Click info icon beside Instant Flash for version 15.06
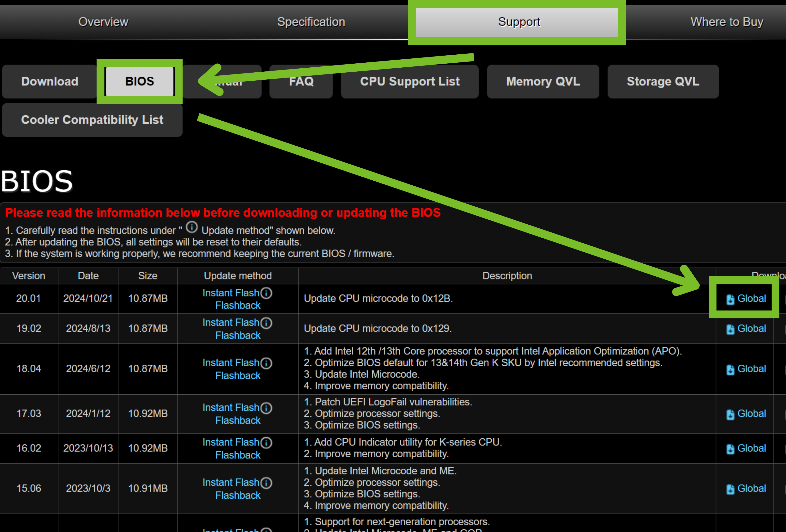Viewport: 786px width, 532px height. coord(266,483)
